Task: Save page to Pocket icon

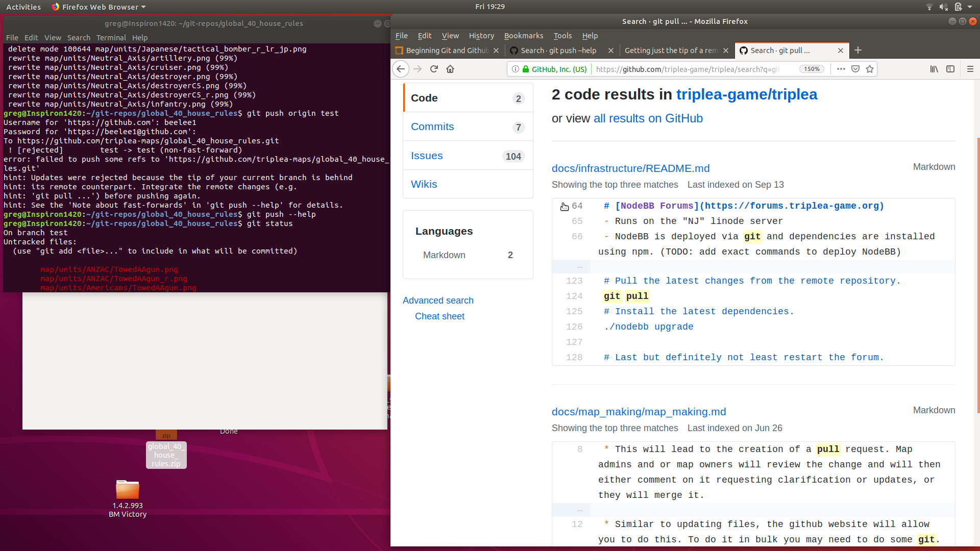Action: 855,69
